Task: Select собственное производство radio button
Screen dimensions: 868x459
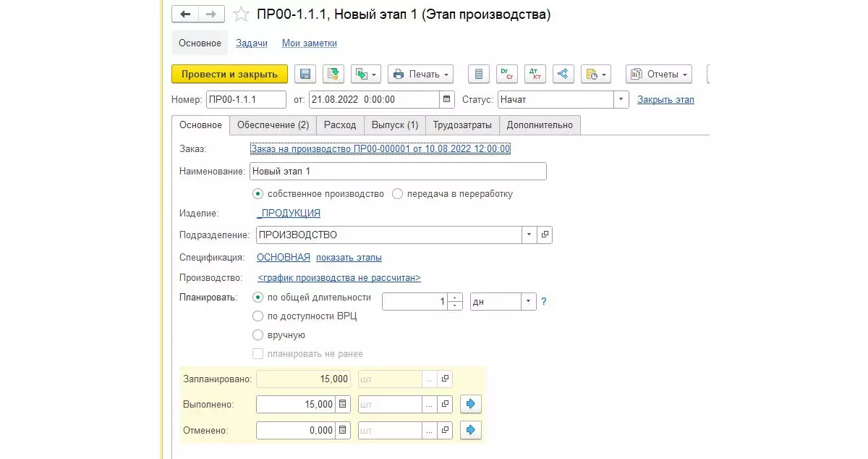Action: [258, 194]
